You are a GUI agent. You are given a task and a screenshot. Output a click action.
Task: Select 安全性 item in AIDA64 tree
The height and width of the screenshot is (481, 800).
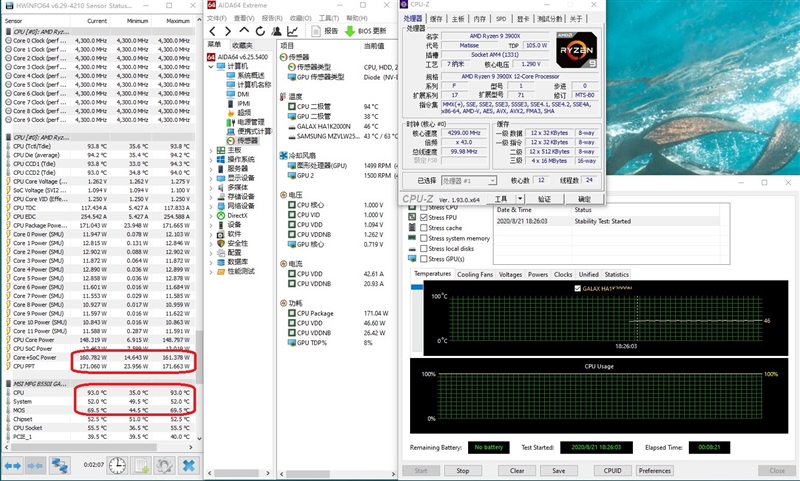pyautogui.click(x=237, y=243)
